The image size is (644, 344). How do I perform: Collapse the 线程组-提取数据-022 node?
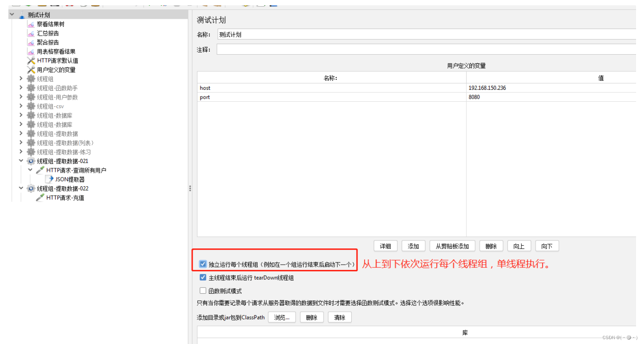[x=21, y=188]
